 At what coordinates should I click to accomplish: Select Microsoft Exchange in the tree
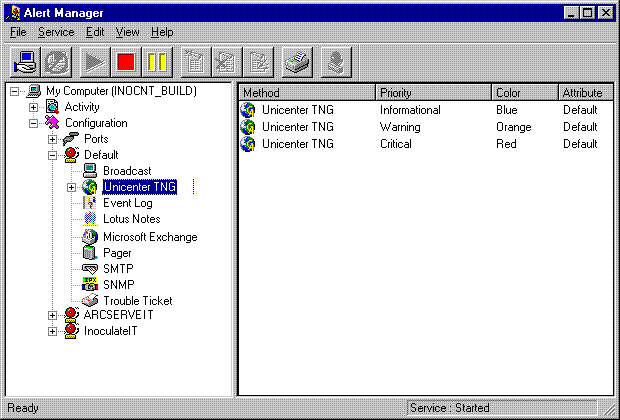coord(150,237)
